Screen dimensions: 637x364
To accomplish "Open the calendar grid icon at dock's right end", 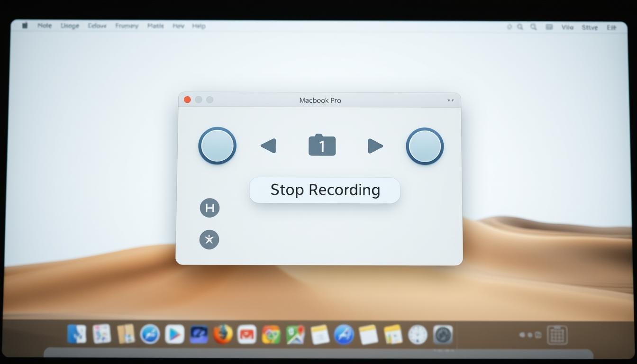I will [557, 335].
